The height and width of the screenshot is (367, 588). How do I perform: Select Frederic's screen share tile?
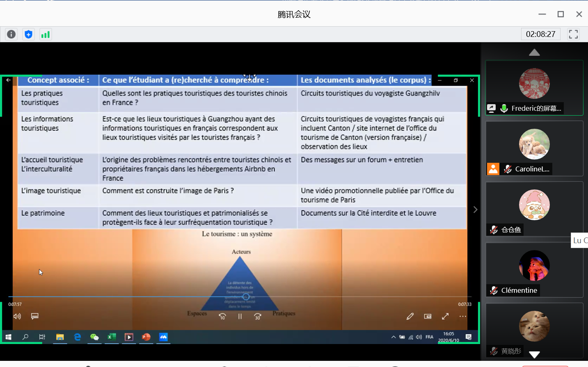(534, 88)
